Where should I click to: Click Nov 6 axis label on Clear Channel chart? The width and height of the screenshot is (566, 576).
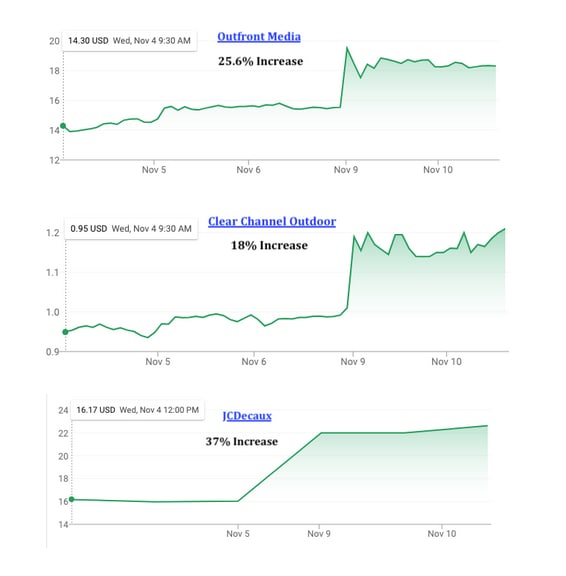tap(254, 362)
